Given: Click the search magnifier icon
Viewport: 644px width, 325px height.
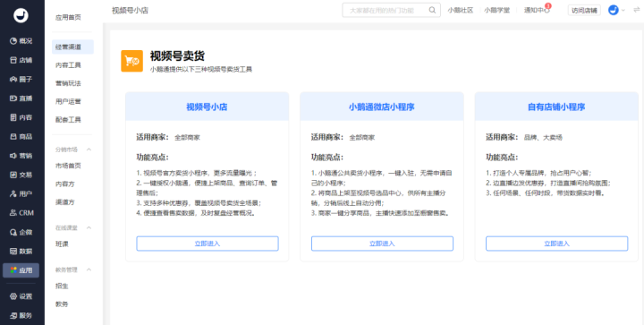Looking at the screenshot, I should pos(432,10).
